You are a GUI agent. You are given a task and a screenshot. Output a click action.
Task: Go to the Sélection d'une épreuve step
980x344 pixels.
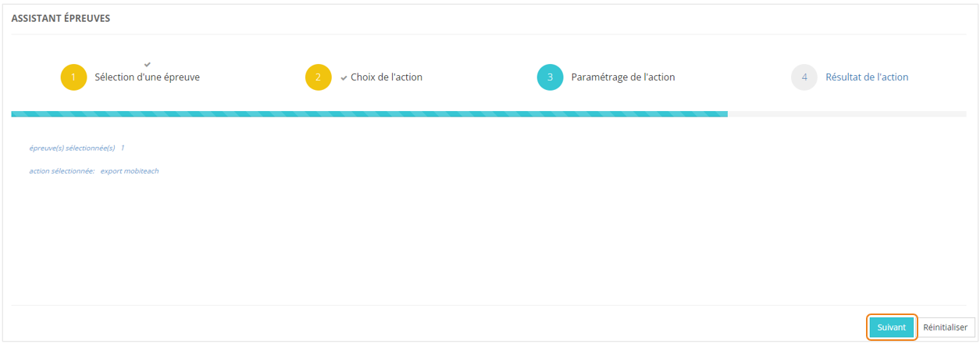[x=152, y=77]
